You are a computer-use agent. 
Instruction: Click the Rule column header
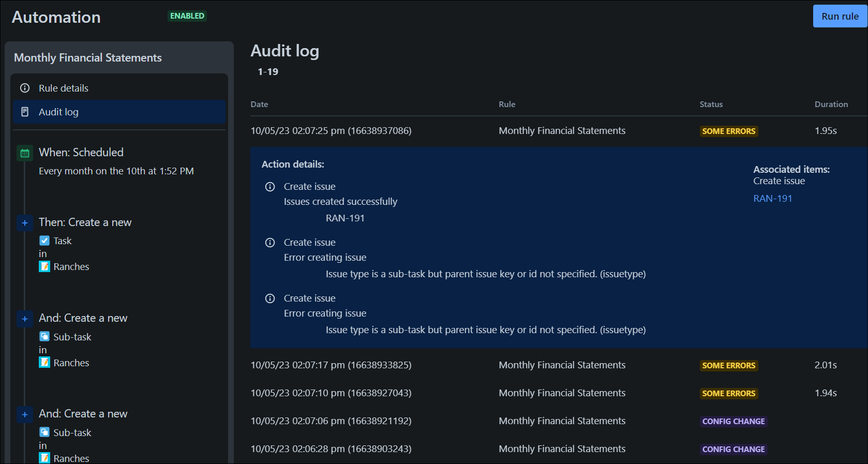[507, 104]
